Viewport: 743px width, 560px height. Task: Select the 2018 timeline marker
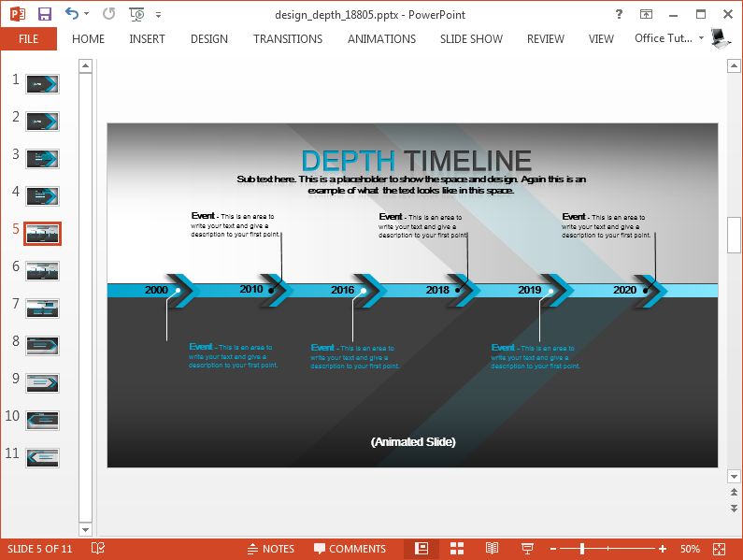[437, 290]
